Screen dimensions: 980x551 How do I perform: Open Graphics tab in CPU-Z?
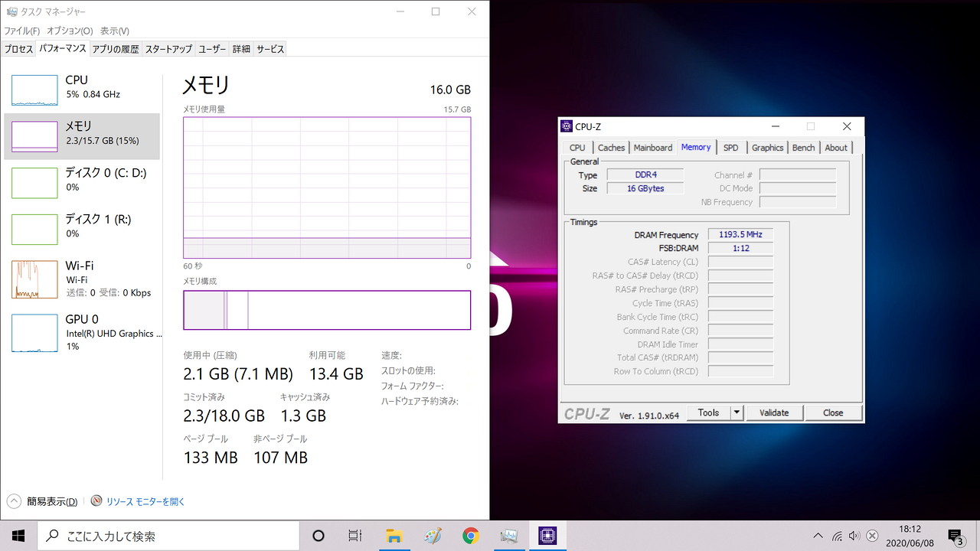[767, 148]
